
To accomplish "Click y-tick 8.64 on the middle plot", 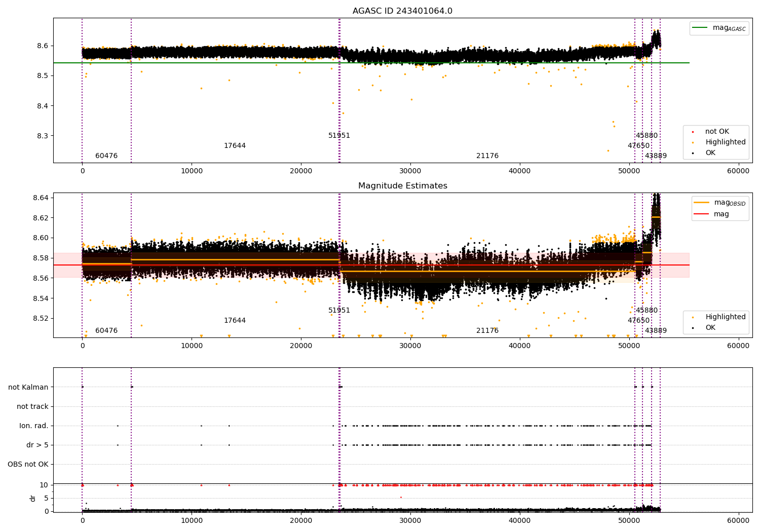I will (x=40, y=198).
